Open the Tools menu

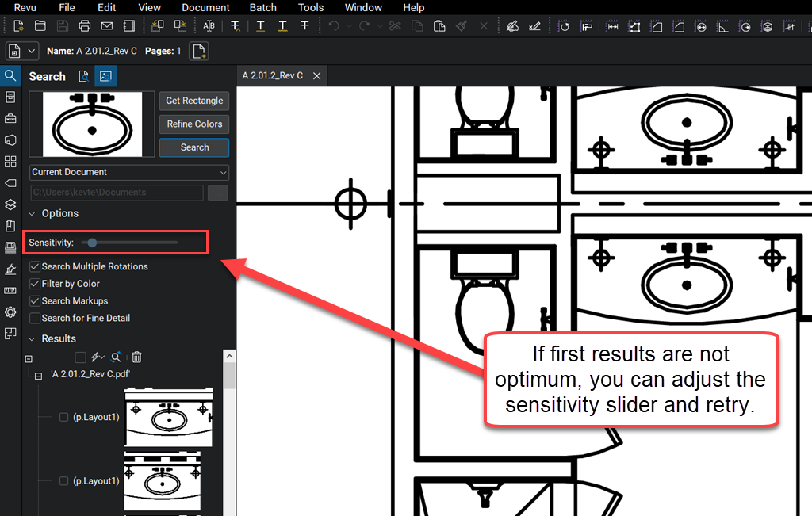[310, 7]
